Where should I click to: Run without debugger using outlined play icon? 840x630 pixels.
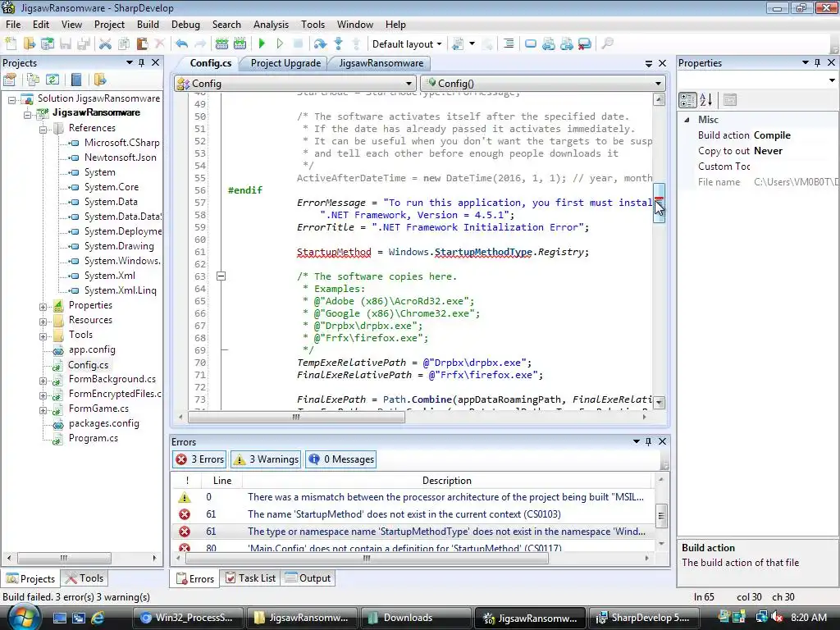click(x=280, y=43)
